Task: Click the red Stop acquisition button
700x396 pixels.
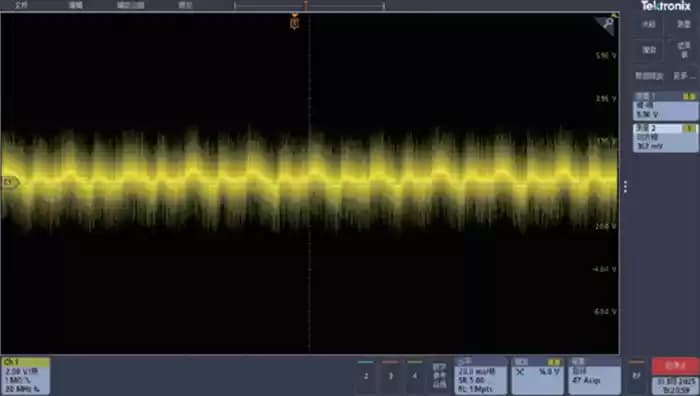Action: point(675,366)
